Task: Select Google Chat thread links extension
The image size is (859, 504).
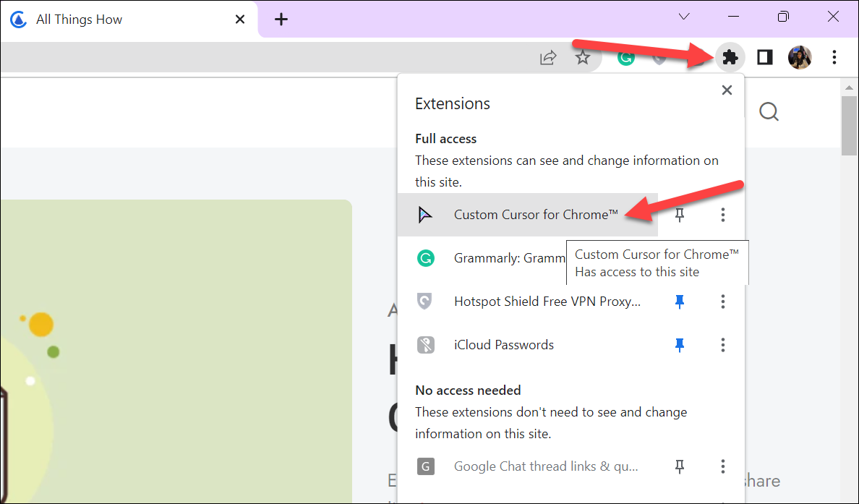Action: coord(528,466)
